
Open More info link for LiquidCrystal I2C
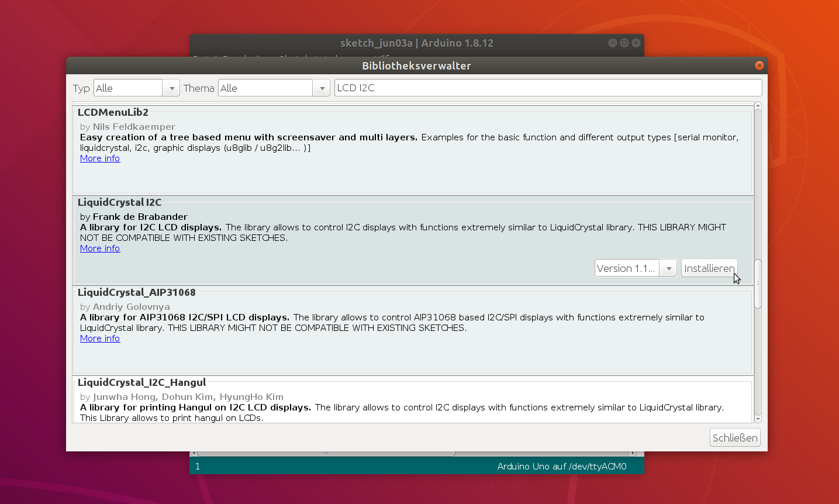100,248
